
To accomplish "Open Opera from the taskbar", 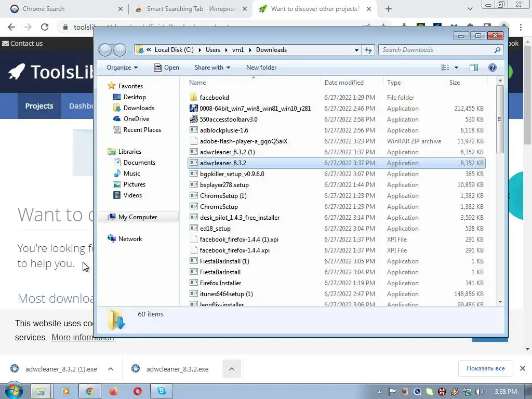I will 137,391.
